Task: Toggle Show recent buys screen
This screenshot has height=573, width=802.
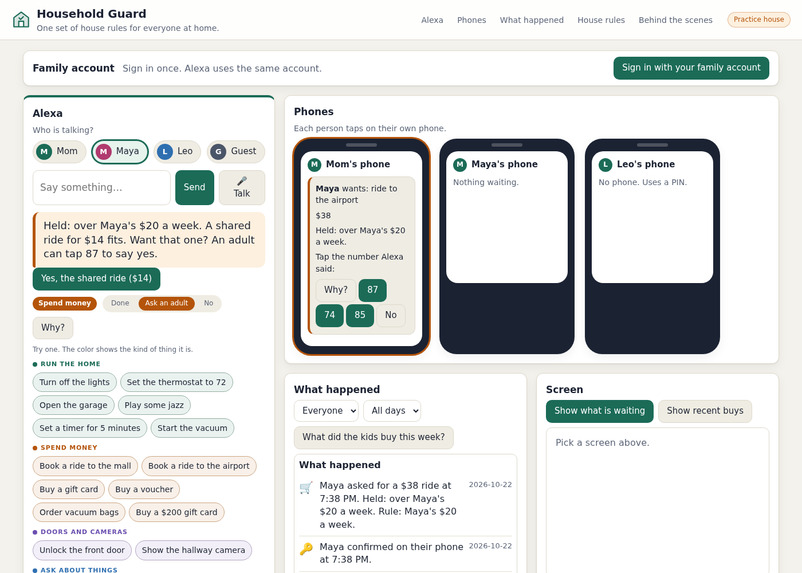Action: [x=705, y=411]
